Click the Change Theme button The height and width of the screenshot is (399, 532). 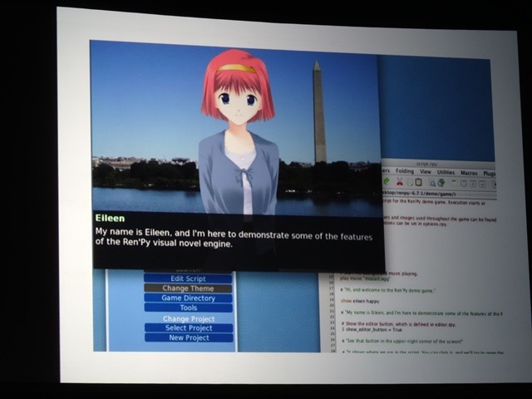point(188,288)
